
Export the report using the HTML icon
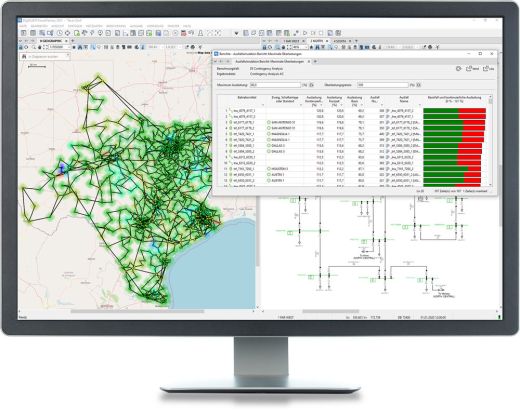coord(472,69)
